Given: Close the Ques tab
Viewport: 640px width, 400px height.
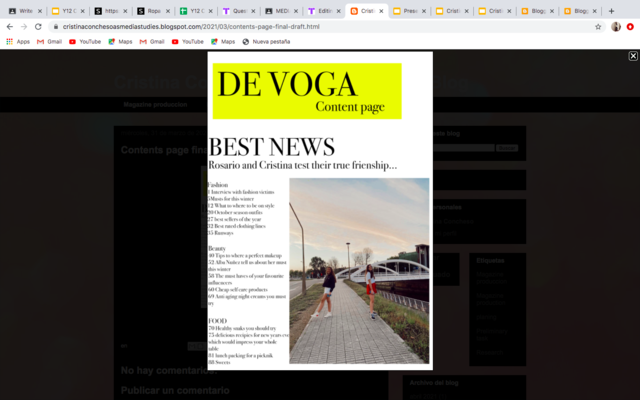Looking at the screenshot, I should pyautogui.click(x=253, y=11).
